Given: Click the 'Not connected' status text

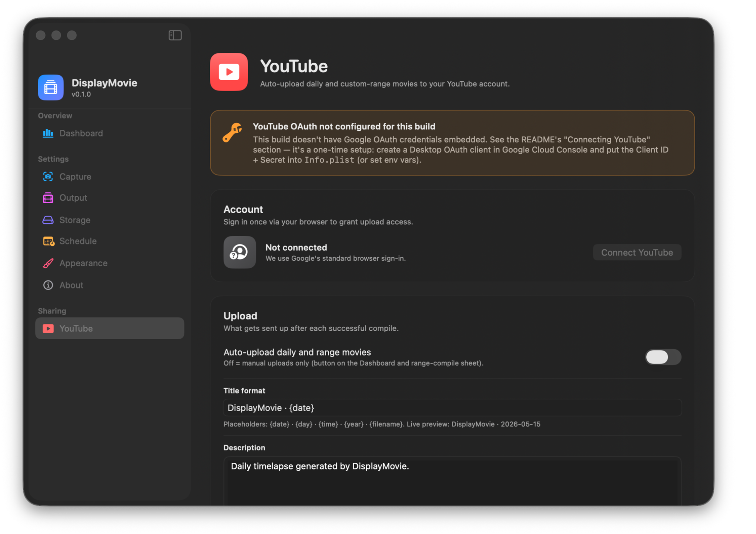Looking at the screenshot, I should [296, 247].
